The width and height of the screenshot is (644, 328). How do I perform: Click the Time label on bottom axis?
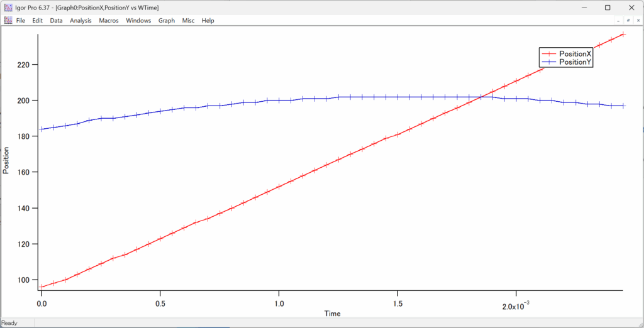(333, 313)
